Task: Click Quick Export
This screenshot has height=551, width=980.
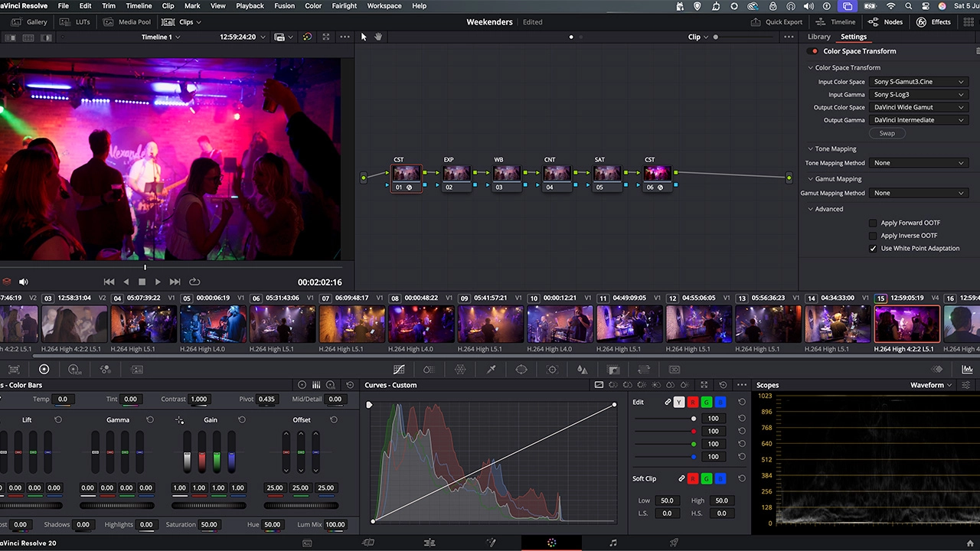Action: pos(776,22)
